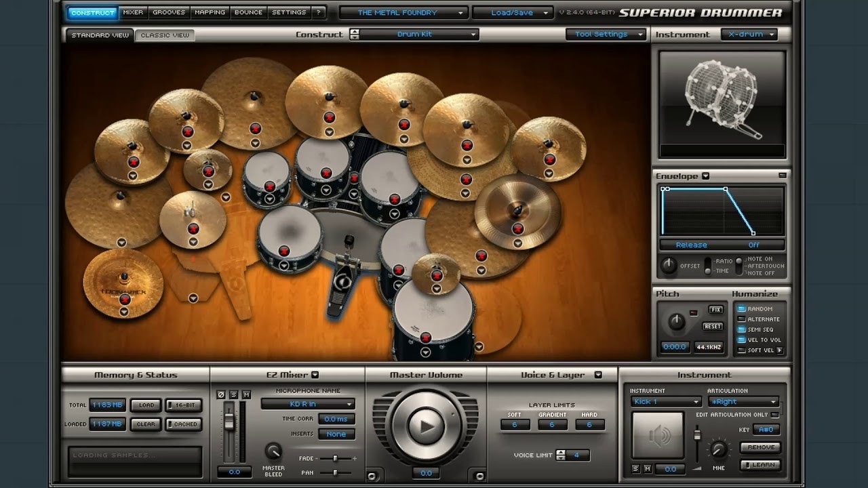Click the Voice Limit stepper arrows
The width and height of the screenshot is (868, 488).
tap(560, 455)
